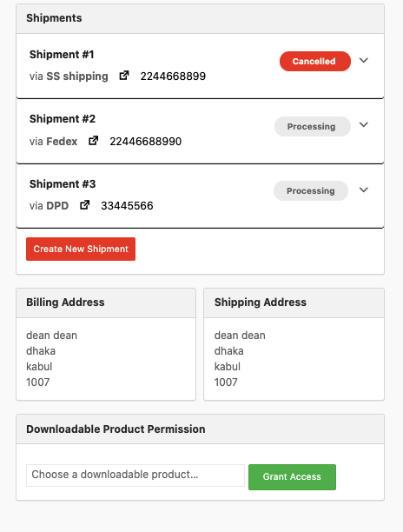Click the Processing badge on Shipment #3
The width and height of the screenshot is (403, 532).
[311, 190]
